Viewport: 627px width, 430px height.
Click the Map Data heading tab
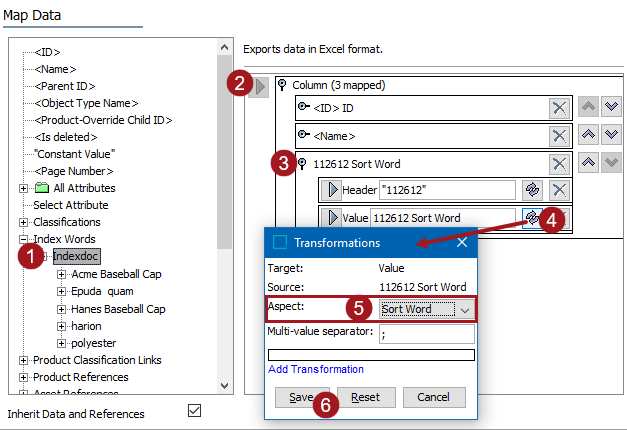32,15
